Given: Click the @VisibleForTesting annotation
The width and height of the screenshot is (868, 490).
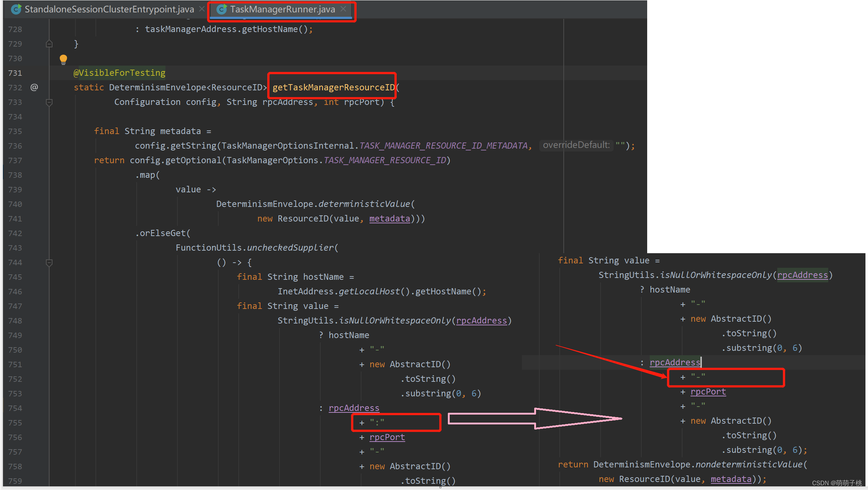Looking at the screenshot, I should click(120, 73).
